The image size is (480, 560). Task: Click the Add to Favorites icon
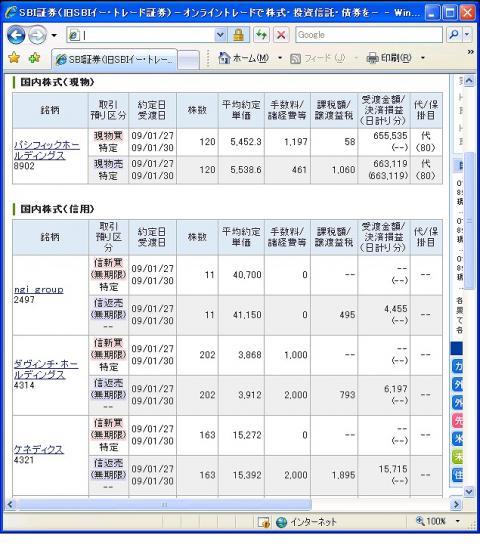(34, 58)
